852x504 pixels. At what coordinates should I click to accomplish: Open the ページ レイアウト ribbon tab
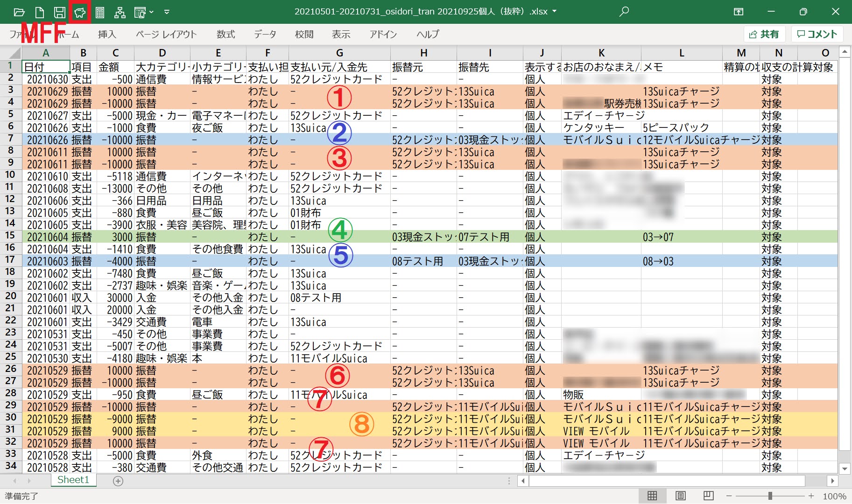pyautogui.click(x=166, y=34)
